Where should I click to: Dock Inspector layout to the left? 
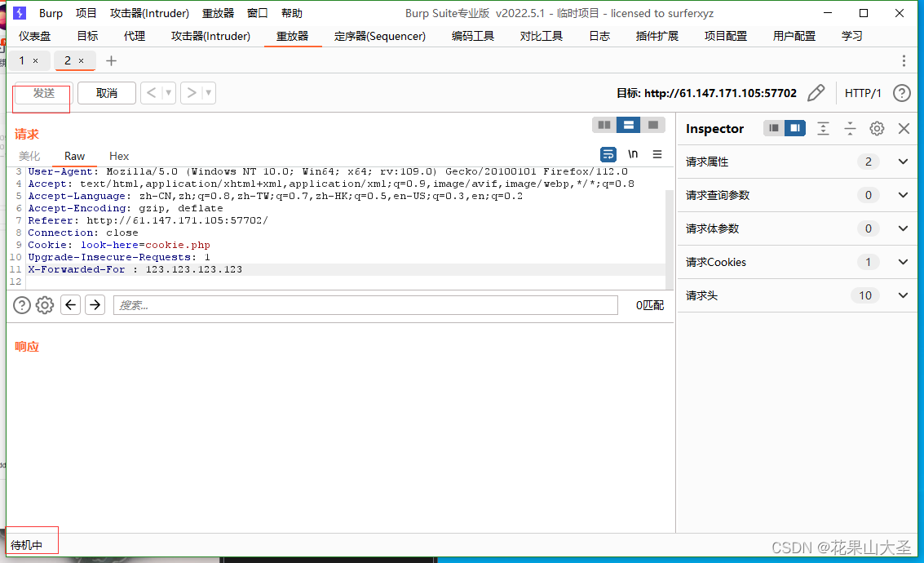pyautogui.click(x=774, y=128)
